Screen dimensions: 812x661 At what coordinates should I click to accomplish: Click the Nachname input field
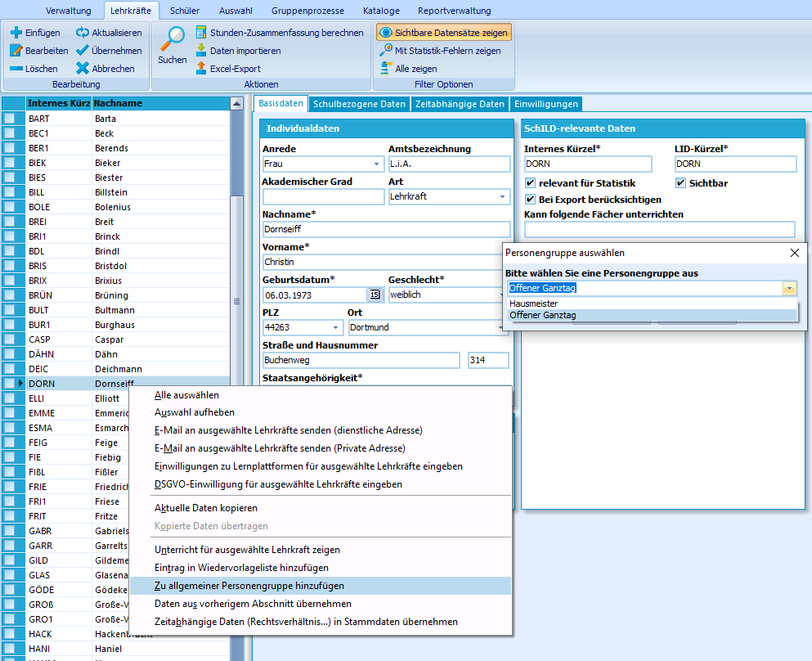coord(386,230)
